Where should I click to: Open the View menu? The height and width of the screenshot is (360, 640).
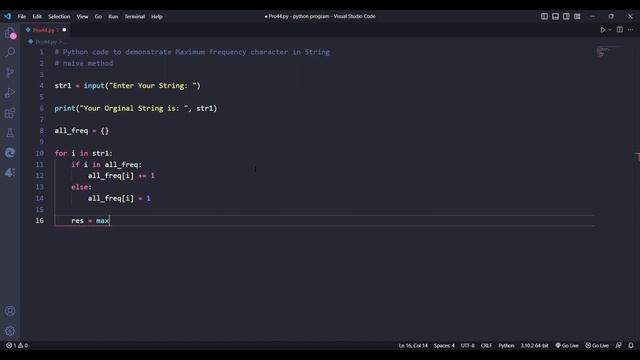point(82,17)
